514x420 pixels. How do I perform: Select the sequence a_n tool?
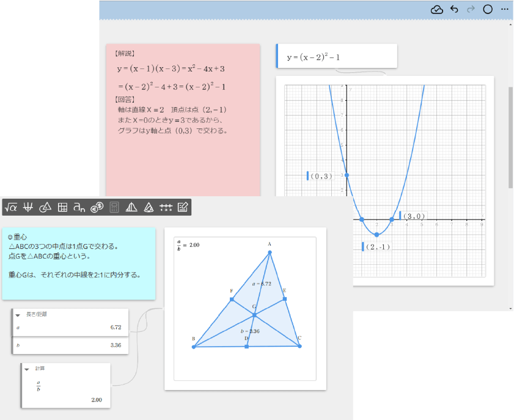point(80,207)
